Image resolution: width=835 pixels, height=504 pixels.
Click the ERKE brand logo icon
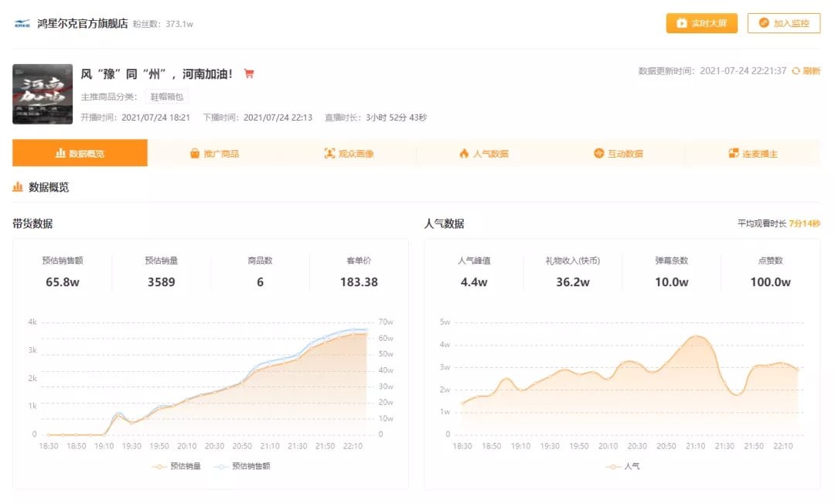[22, 23]
